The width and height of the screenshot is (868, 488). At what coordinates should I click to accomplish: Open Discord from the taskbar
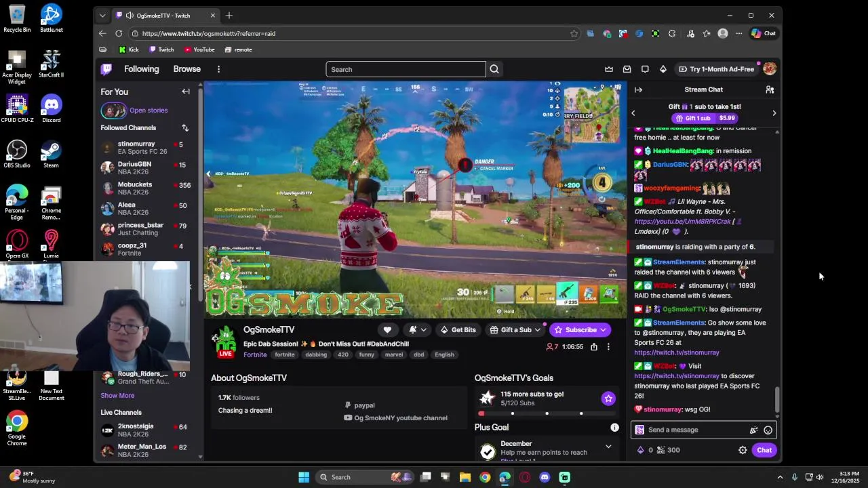pyautogui.click(x=545, y=477)
